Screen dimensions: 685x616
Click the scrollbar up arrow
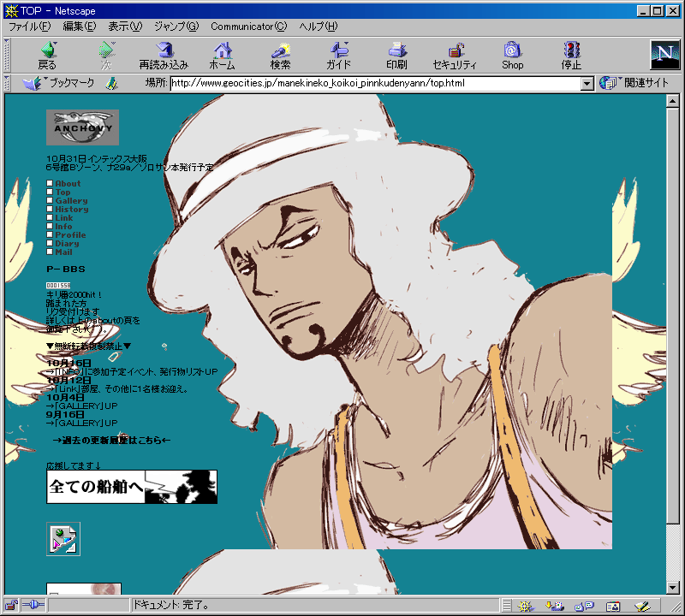click(x=672, y=101)
